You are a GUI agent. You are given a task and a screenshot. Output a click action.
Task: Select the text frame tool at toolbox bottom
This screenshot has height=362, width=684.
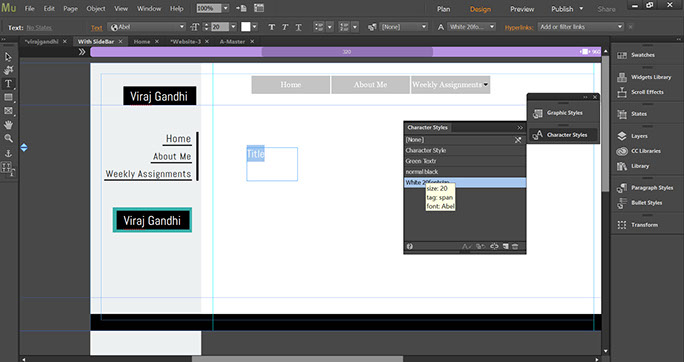point(8,169)
